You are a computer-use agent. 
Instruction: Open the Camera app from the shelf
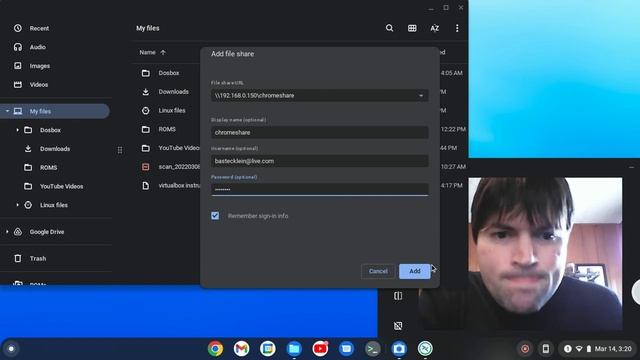click(399, 349)
